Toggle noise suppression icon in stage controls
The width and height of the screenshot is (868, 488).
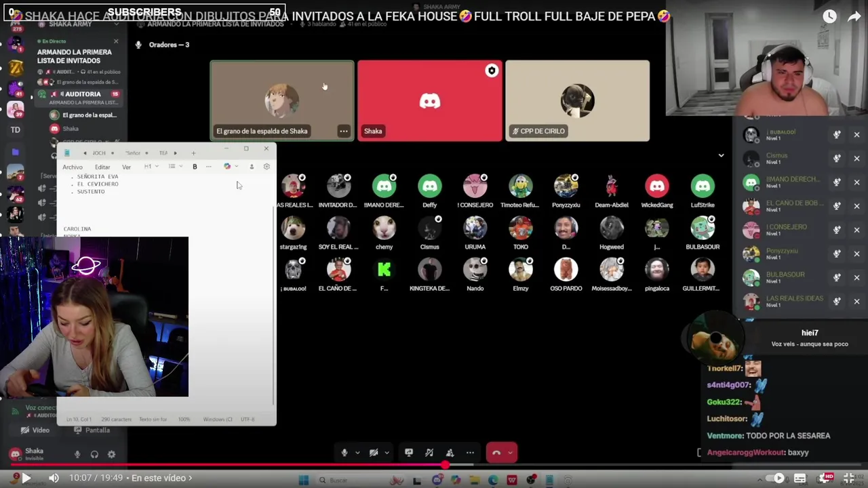pos(429,453)
